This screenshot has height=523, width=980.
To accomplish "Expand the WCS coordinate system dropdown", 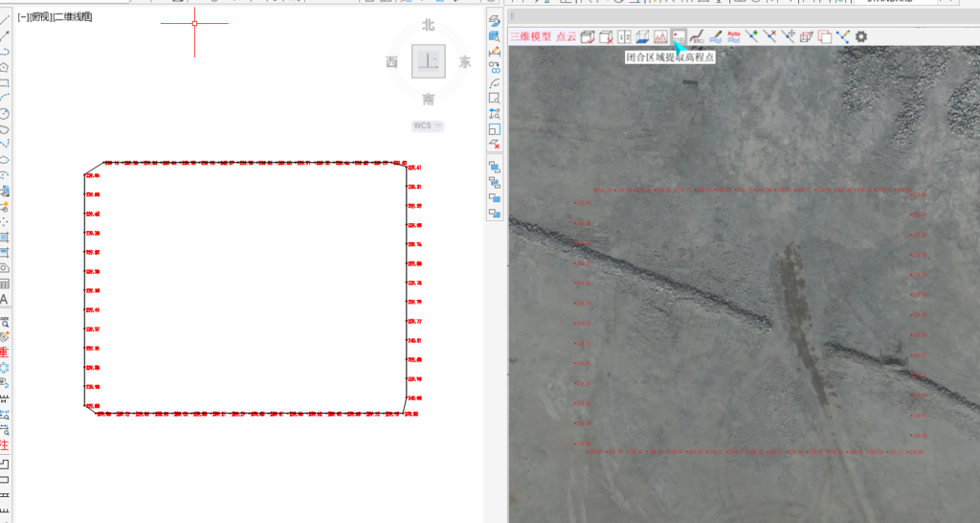I will click(x=427, y=125).
